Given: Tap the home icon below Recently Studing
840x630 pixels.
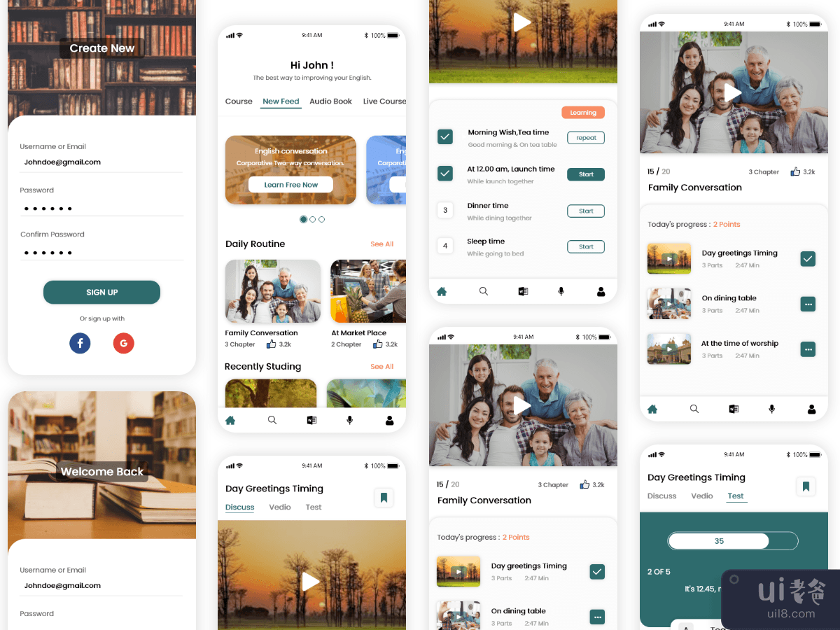Looking at the screenshot, I should (230, 420).
